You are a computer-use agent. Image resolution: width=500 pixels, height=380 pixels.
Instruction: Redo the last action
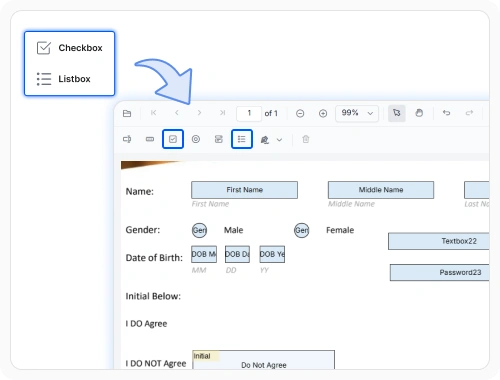(x=469, y=113)
